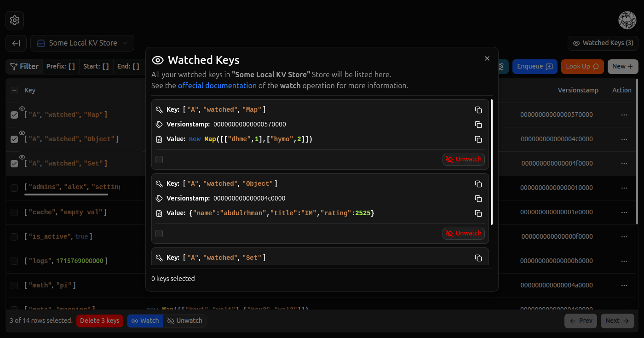644x338 pixels.
Task: Edit the Prefix filter field
Action: point(61,67)
